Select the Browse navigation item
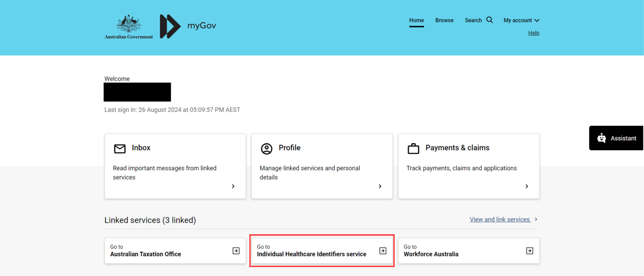Image resolution: width=644 pixels, height=276 pixels. [x=444, y=20]
